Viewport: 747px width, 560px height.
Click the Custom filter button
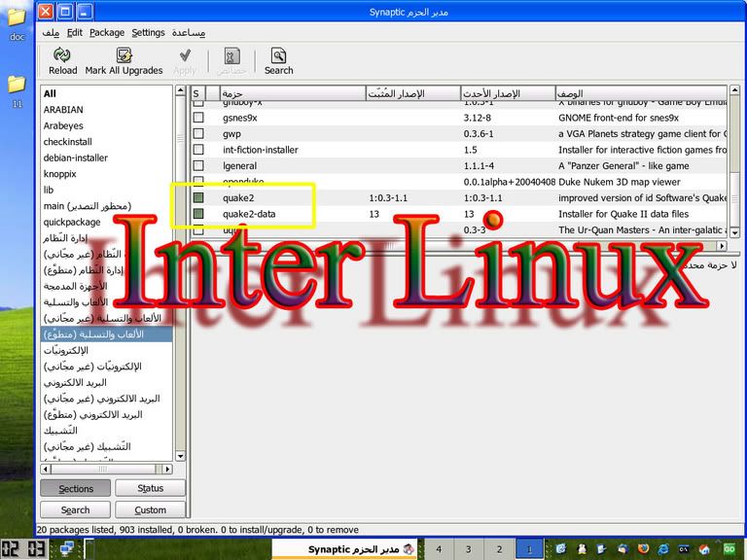pyautogui.click(x=150, y=510)
